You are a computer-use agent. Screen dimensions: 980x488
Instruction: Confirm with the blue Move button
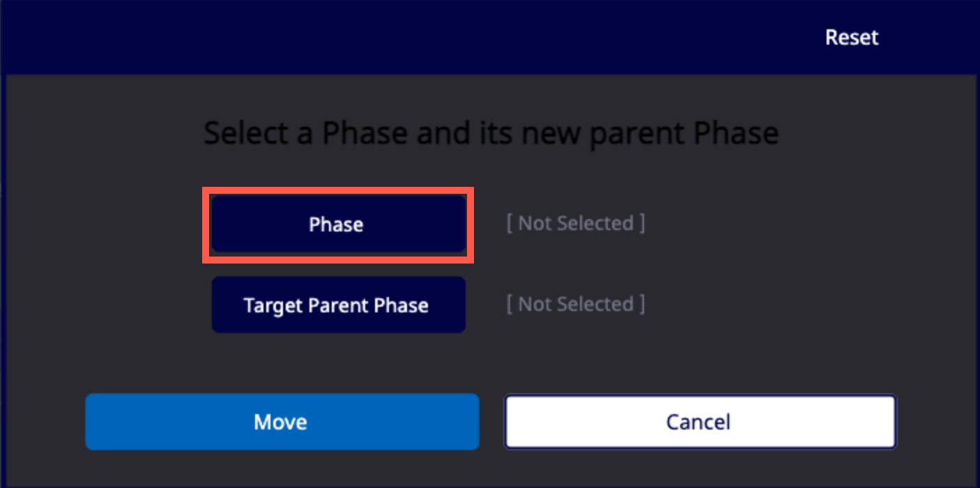[x=282, y=422]
